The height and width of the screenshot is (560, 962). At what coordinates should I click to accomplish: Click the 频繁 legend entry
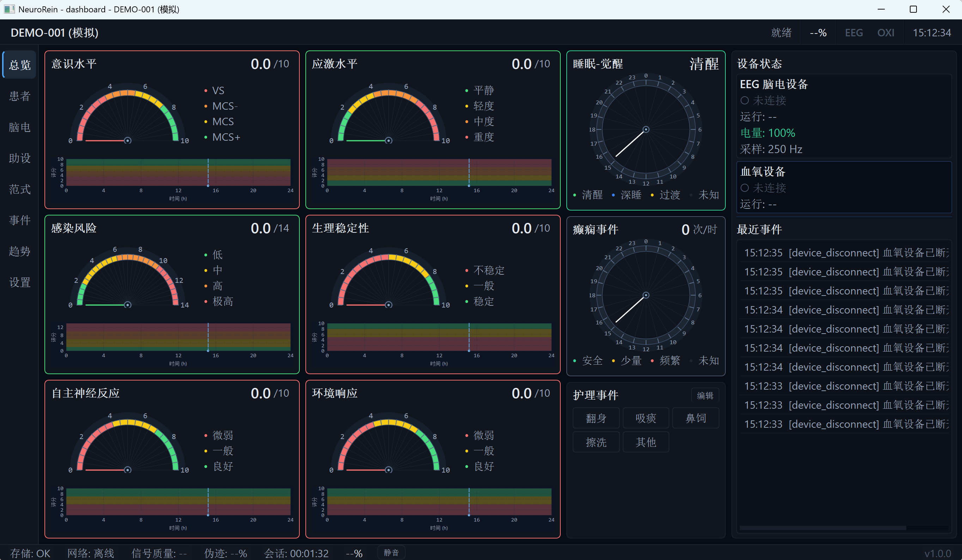pyautogui.click(x=666, y=360)
